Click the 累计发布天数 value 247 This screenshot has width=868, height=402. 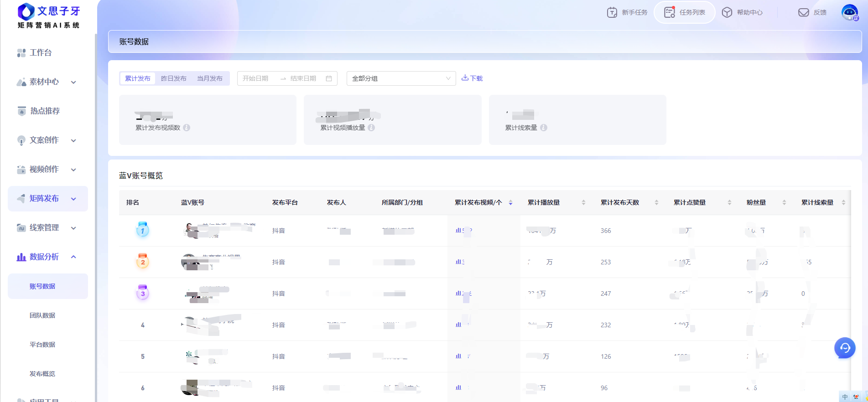(606, 294)
